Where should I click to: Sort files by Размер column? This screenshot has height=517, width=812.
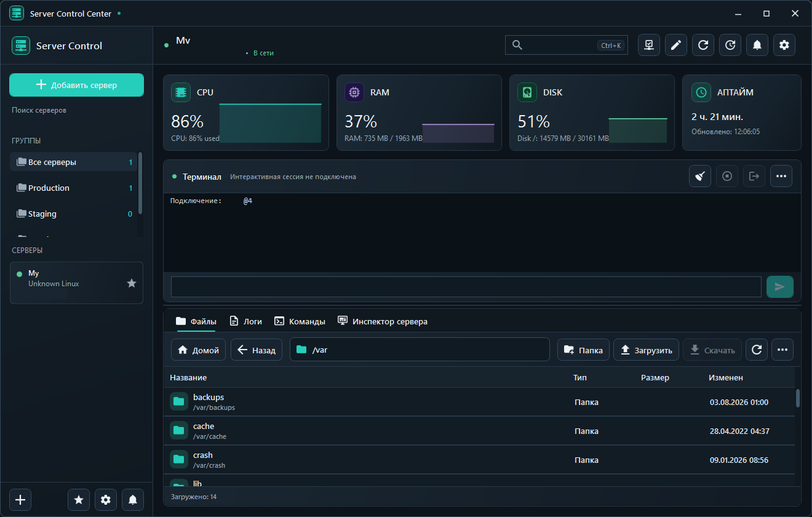[x=655, y=377]
